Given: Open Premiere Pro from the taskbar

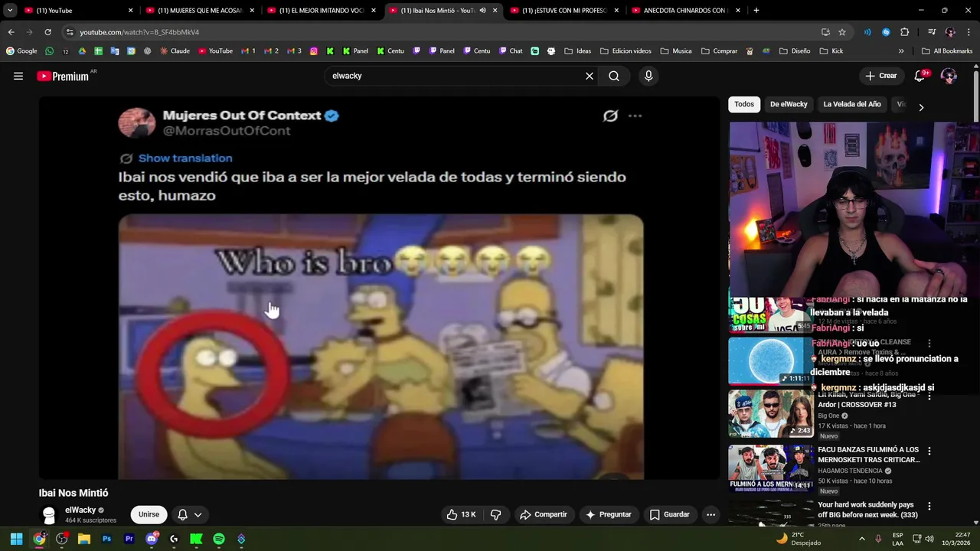Looking at the screenshot, I should [x=129, y=539].
